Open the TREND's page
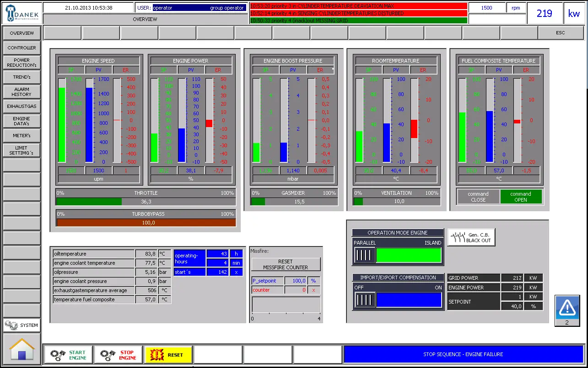This screenshot has height=368, width=588. [22, 77]
